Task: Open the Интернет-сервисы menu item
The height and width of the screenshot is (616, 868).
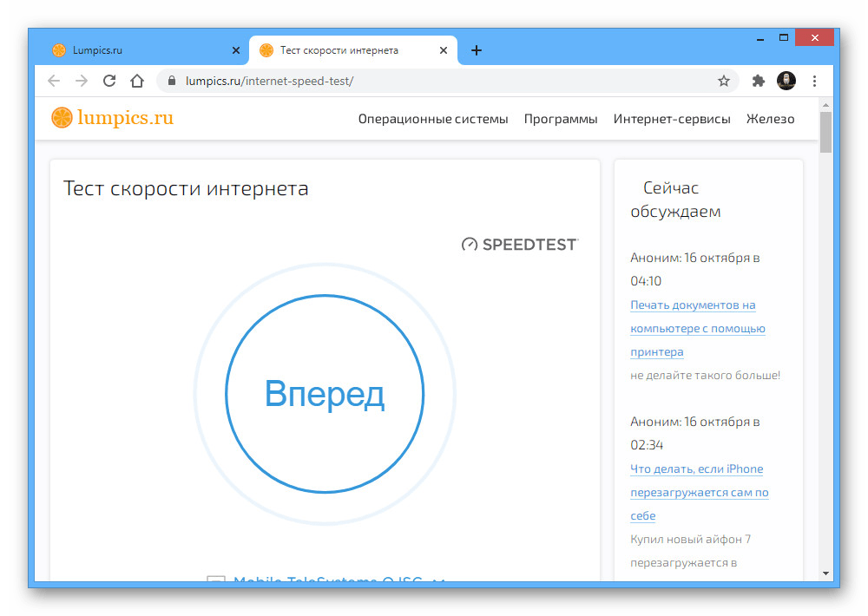Action: tap(672, 119)
